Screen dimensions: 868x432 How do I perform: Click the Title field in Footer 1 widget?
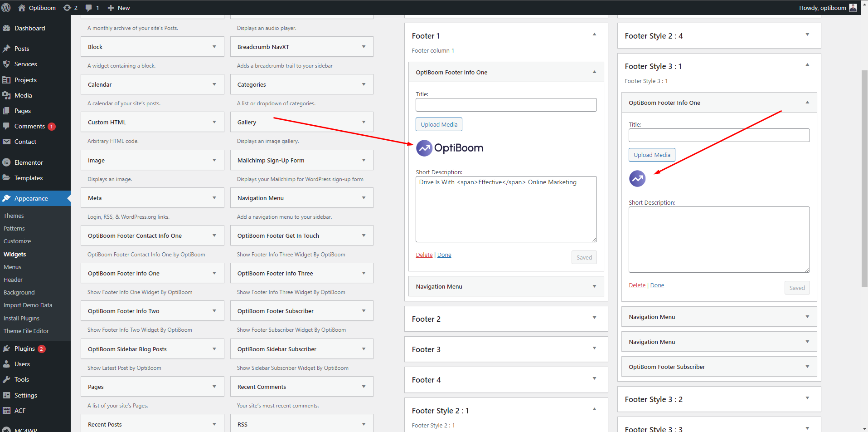[x=506, y=105]
